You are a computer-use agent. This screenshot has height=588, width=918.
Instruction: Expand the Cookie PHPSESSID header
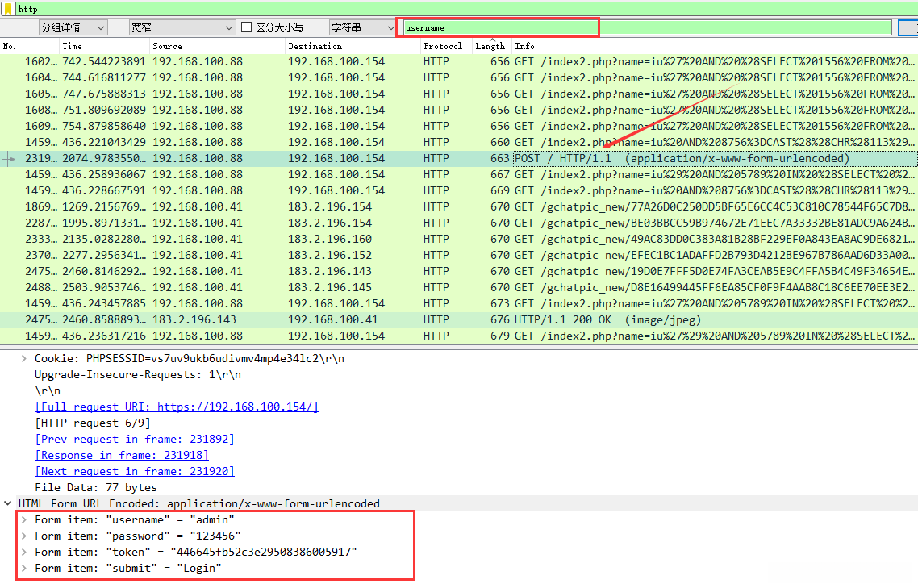pyautogui.click(x=24, y=358)
